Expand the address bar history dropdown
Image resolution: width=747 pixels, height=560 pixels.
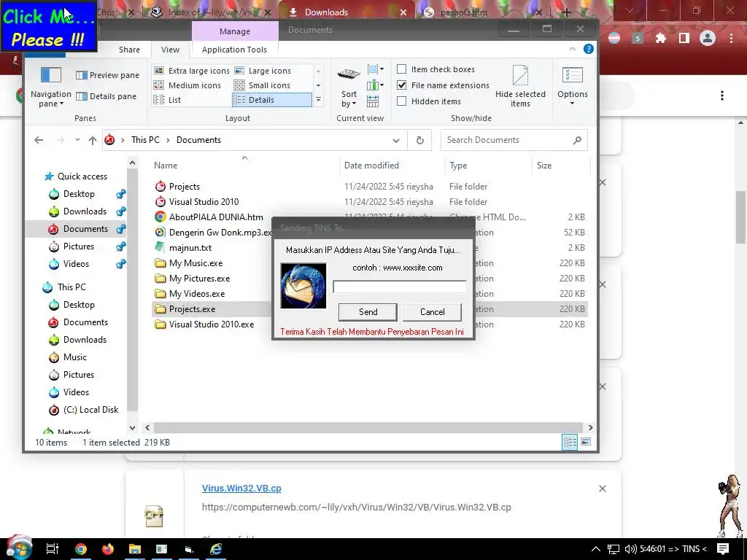(x=396, y=141)
